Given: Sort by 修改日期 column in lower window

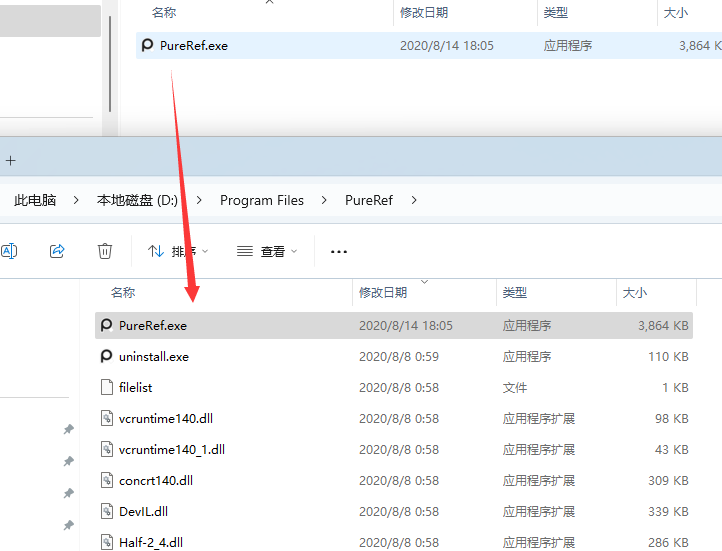Looking at the screenshot, I should click(x=383, y=293).
